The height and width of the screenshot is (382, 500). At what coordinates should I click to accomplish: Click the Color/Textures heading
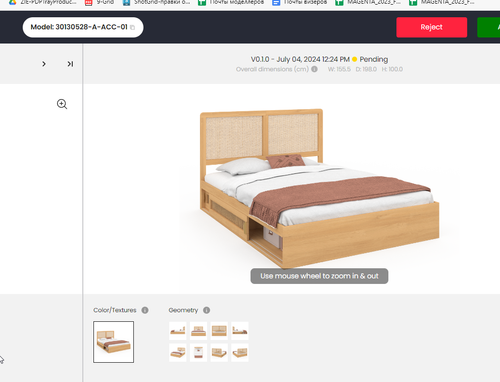point(115,310)
